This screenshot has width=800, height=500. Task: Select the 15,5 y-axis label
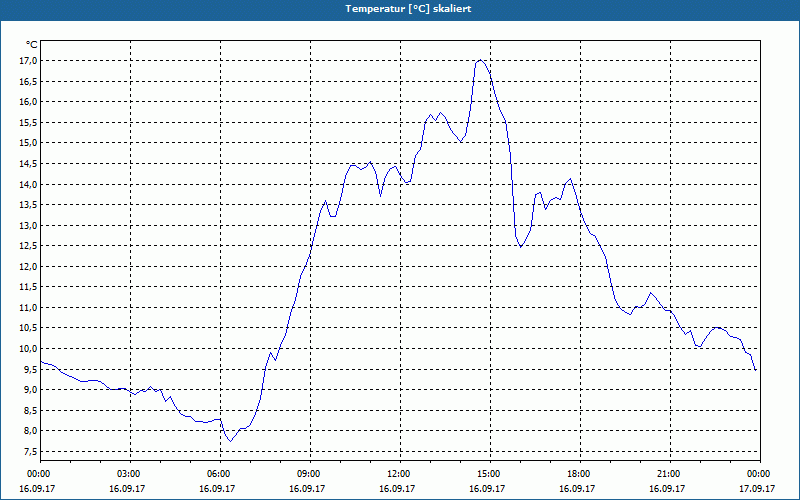[29, 122]
